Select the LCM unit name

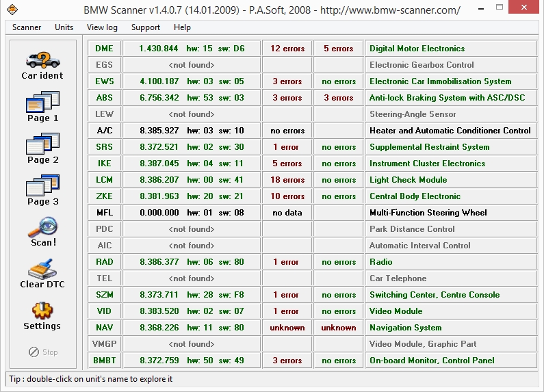pyautogui.click(x=105, y=180)
